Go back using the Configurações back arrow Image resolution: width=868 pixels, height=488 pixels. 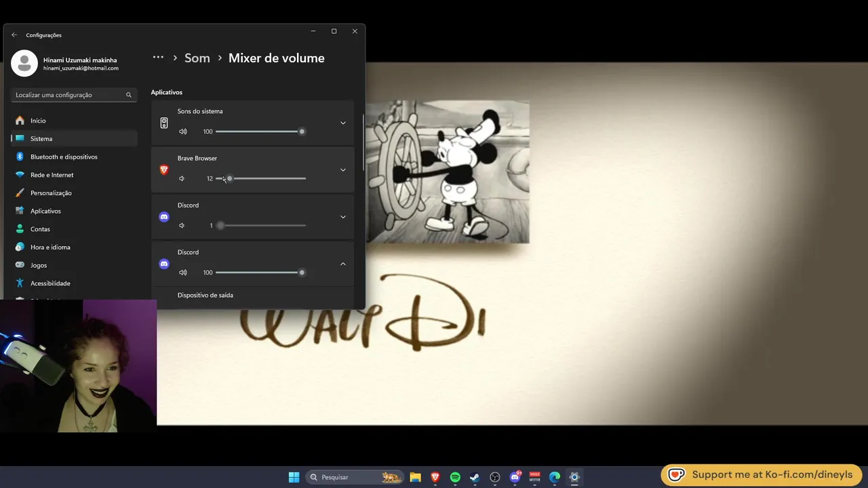tap(14, 35)
